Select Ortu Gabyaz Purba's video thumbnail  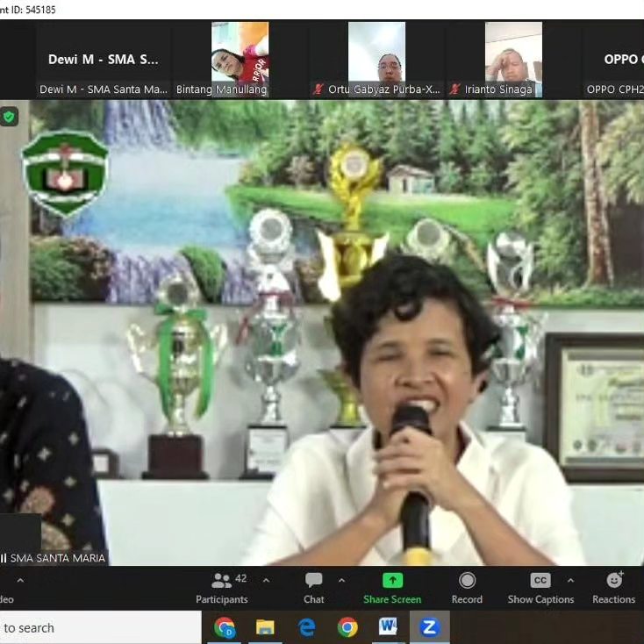pos(376,53)
